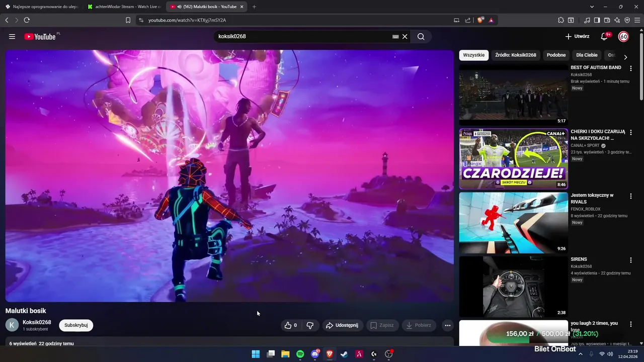Screen dimensions: 644x362
Task: Open Spotify from the taskbar
Action: click(x=300, y=354)
